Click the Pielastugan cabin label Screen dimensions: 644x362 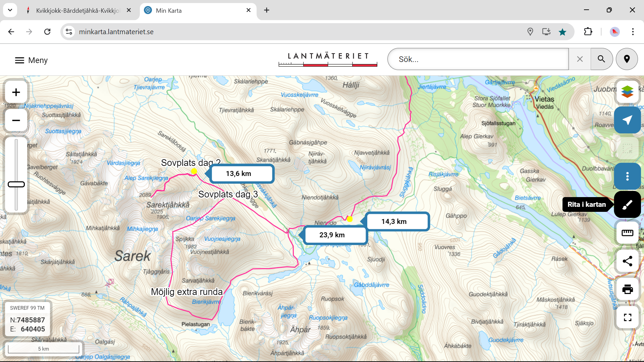coord(196,324)
